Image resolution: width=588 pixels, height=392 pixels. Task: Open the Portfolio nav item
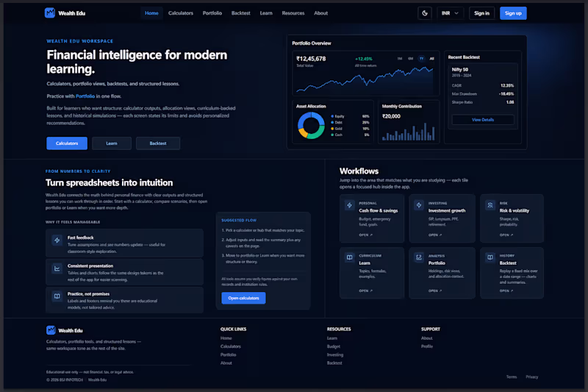(212, 13)
